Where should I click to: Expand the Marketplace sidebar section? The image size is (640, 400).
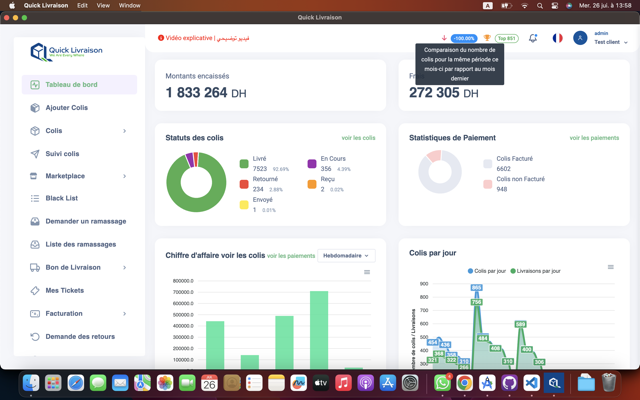click(x=124, y=176)
